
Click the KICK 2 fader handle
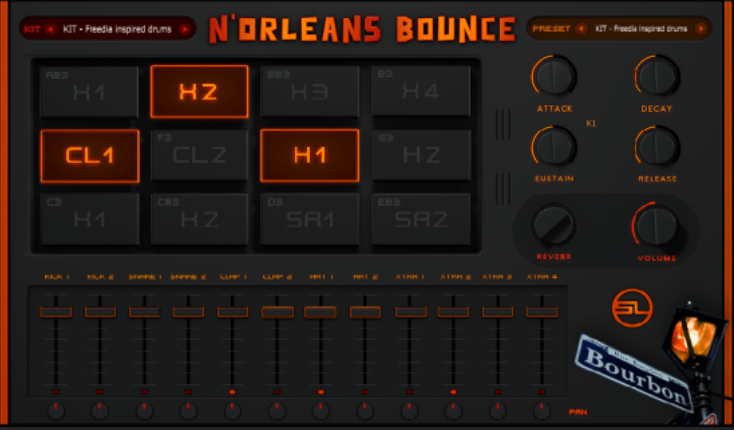[100, 312]
